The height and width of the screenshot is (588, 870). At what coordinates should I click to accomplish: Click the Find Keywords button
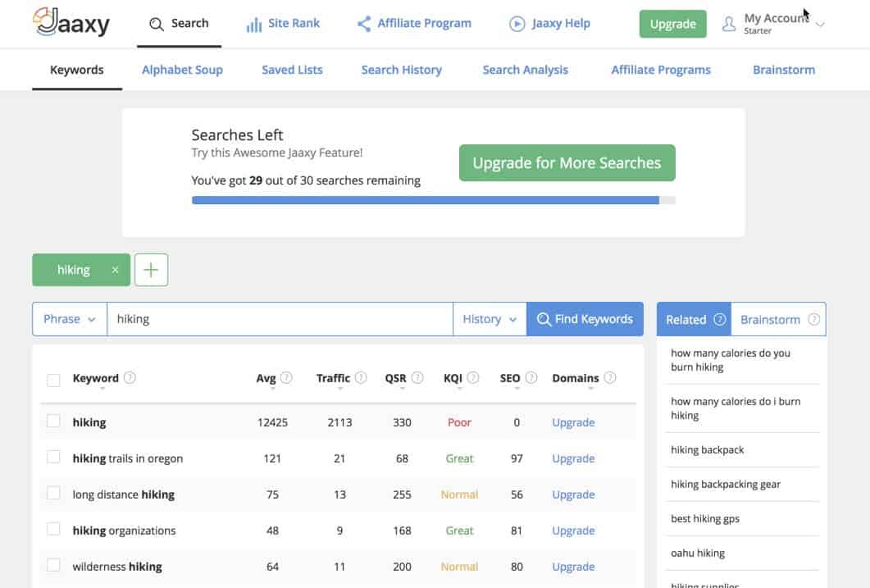pyautogui.click(x=585, y=319)
